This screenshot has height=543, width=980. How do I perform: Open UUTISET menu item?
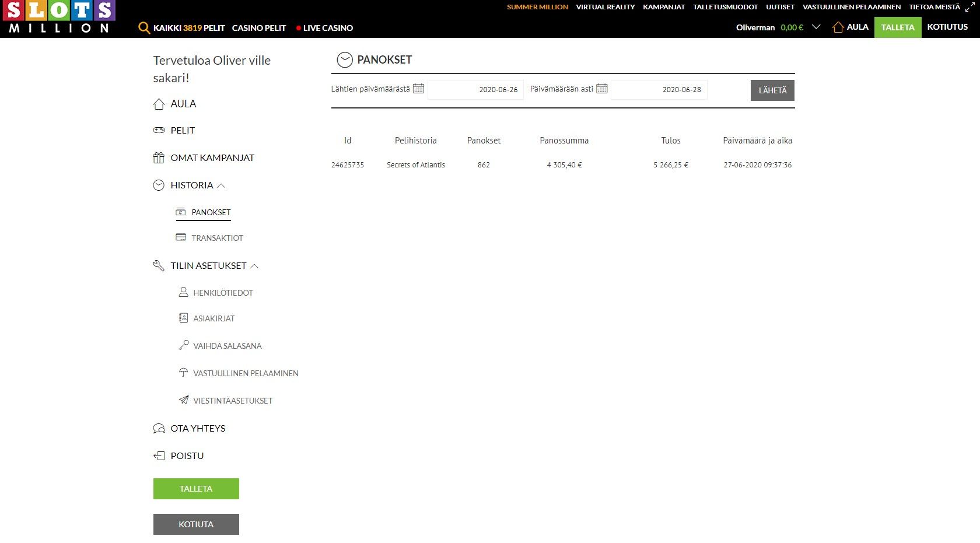coord(780,7)
